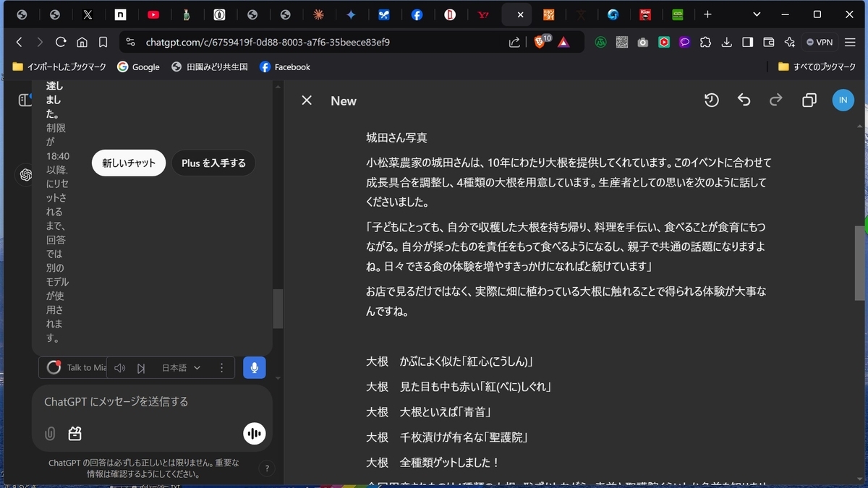Open site settings icon in address bar

(x=130, y=42)
